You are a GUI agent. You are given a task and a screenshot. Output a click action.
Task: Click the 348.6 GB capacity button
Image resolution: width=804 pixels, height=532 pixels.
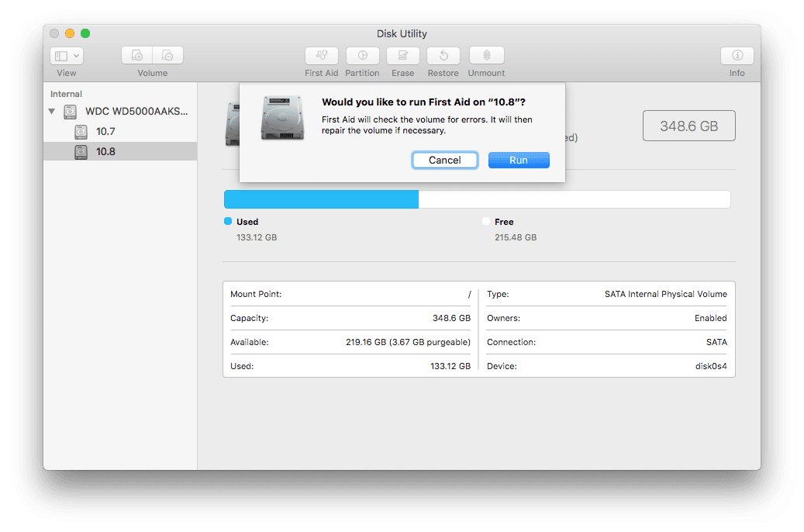688,125
